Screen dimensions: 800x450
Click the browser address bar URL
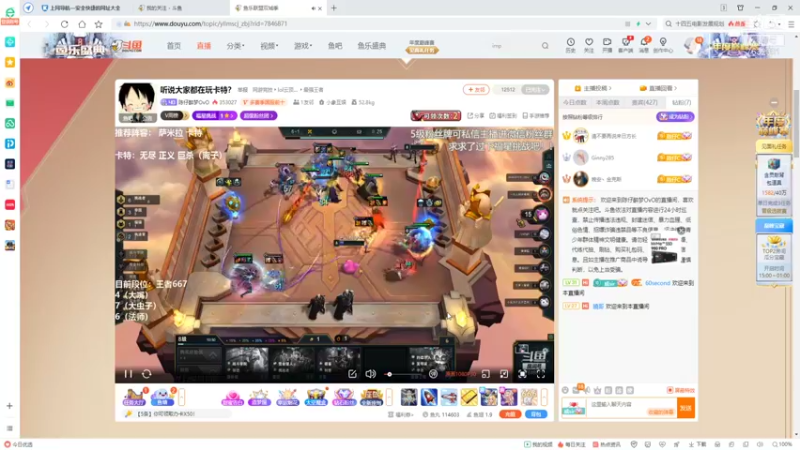[x=211, y=24]
